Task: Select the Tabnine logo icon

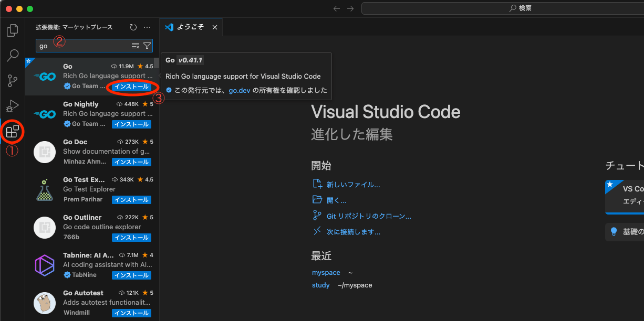Action: pos(45,265)
